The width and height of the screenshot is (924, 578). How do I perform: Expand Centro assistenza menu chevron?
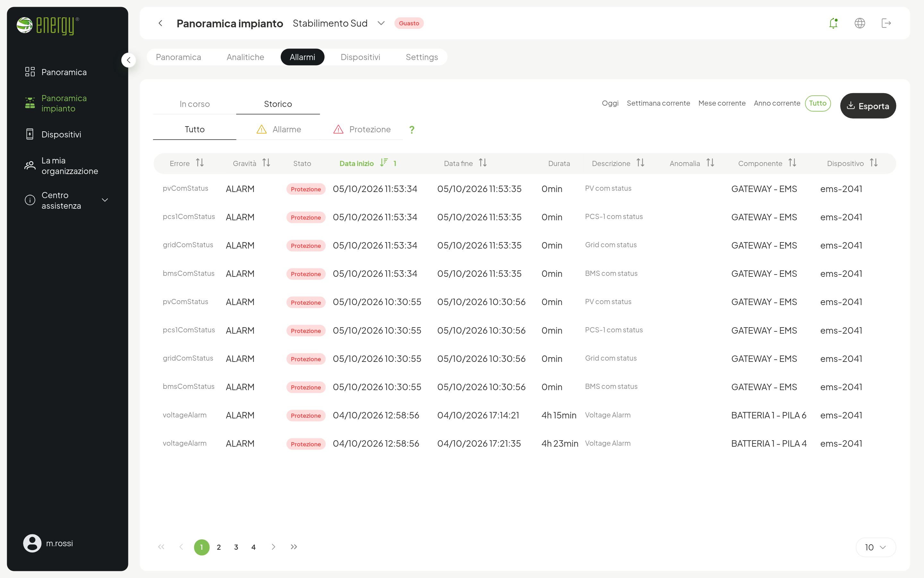105,200
